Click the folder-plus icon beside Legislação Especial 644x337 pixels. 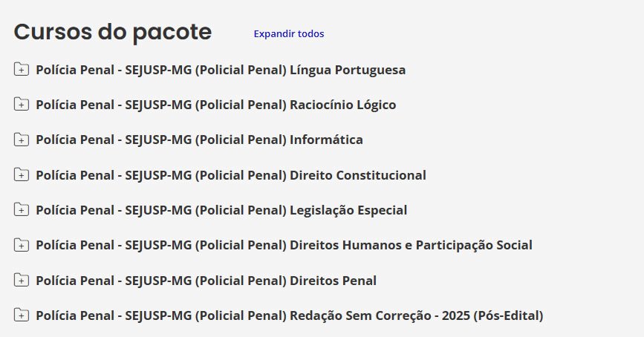[22, 210]
